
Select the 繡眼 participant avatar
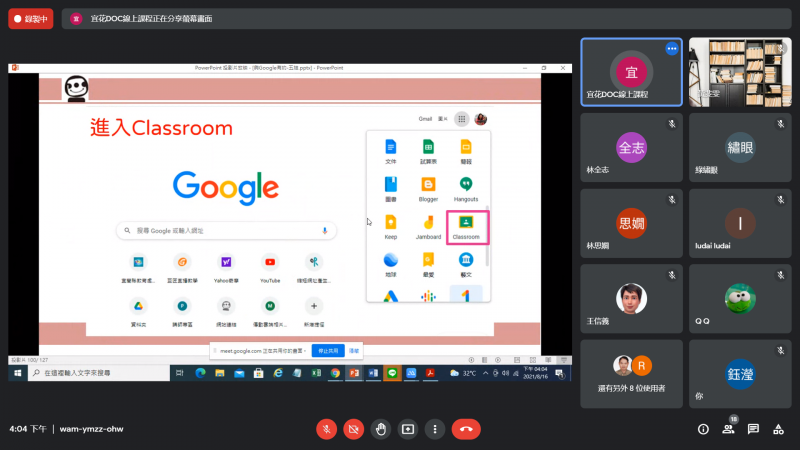(740, 147)
